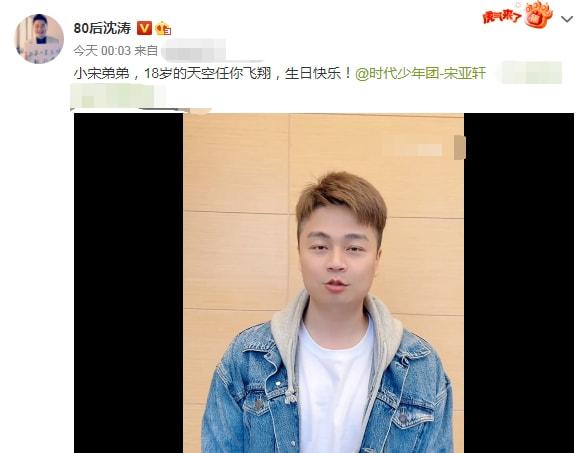The image size is (581, 453).
Task: Expand the post options chevron menu
Action: point(567,19)
